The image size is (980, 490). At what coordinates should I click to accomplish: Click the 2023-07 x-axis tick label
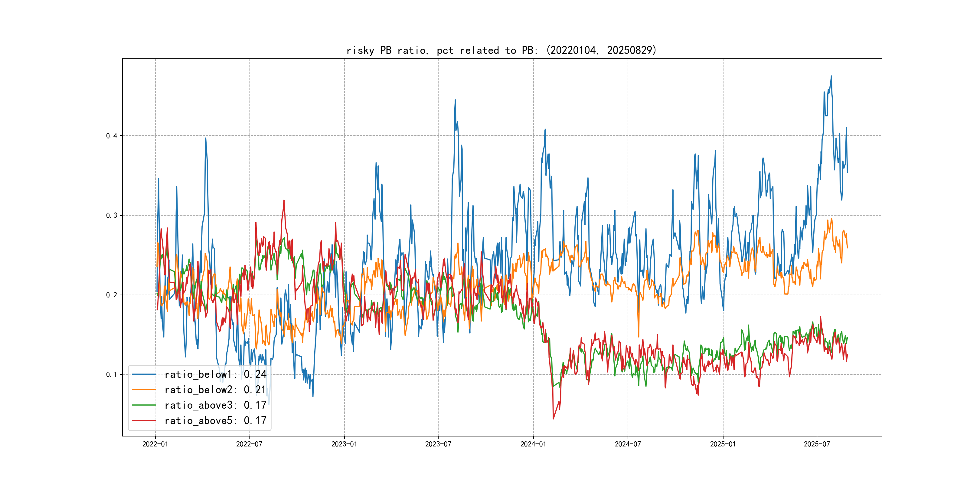[x=438, y=444]
